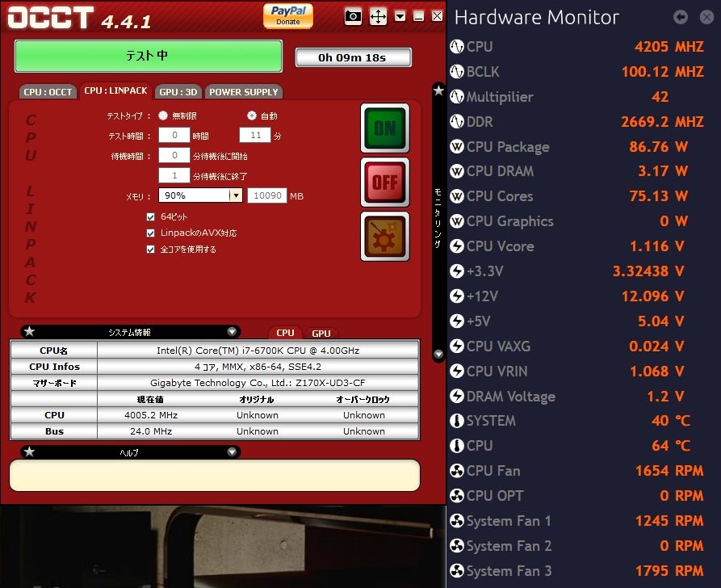Image resolution: width=721 pixels, height=588 pixels.
Task: Click the CPU Cores wattage icon
Action: 457,196
